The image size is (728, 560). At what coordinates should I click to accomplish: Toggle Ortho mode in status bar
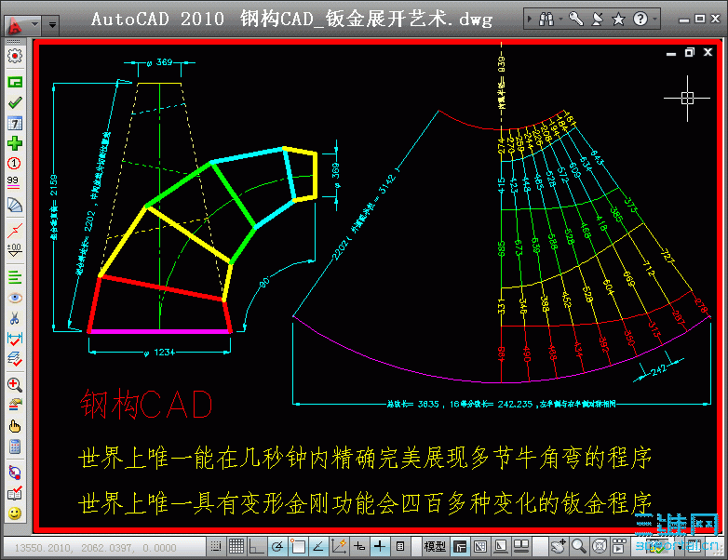[256, 547]
